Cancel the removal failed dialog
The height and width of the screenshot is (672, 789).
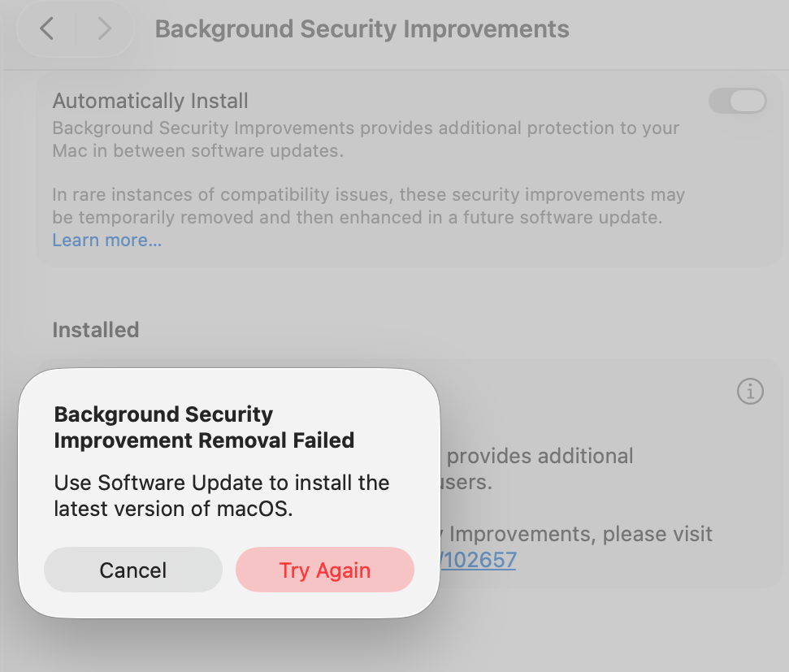click(132, 570)
